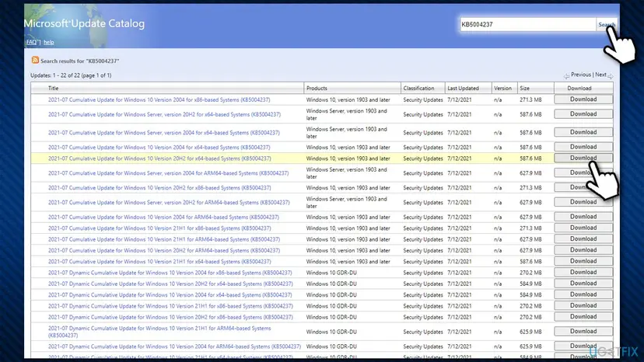The height and width of the screenshot is (362, 644).
Task: Open Windows 10 21H1 ARM64 Cumulative Update link
Action: tap(164, 238)
